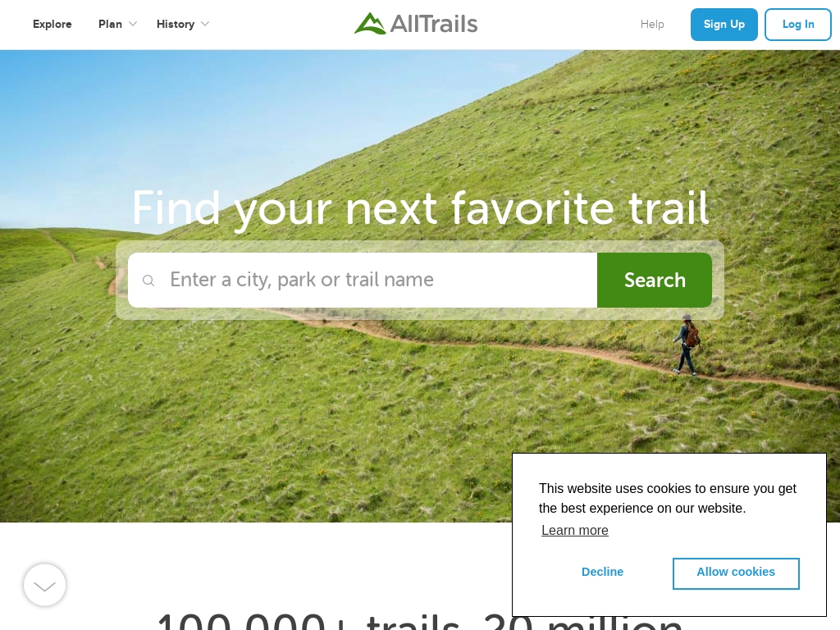This screenshot has width=840, height=630.
Task: Open the Explore menu item
Action: [52, 24]
